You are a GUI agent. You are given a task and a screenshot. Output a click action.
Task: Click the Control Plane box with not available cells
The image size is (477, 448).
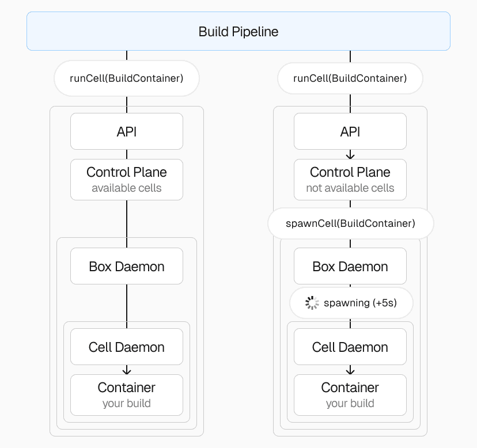pyautogui.click(x=350, y=180)
